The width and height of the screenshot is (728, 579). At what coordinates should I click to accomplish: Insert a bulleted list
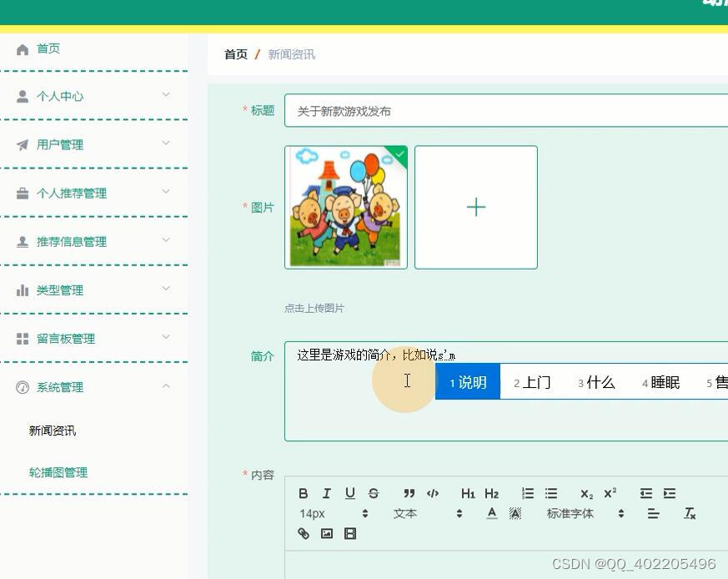pyautogui.click(x=551, y=493)
